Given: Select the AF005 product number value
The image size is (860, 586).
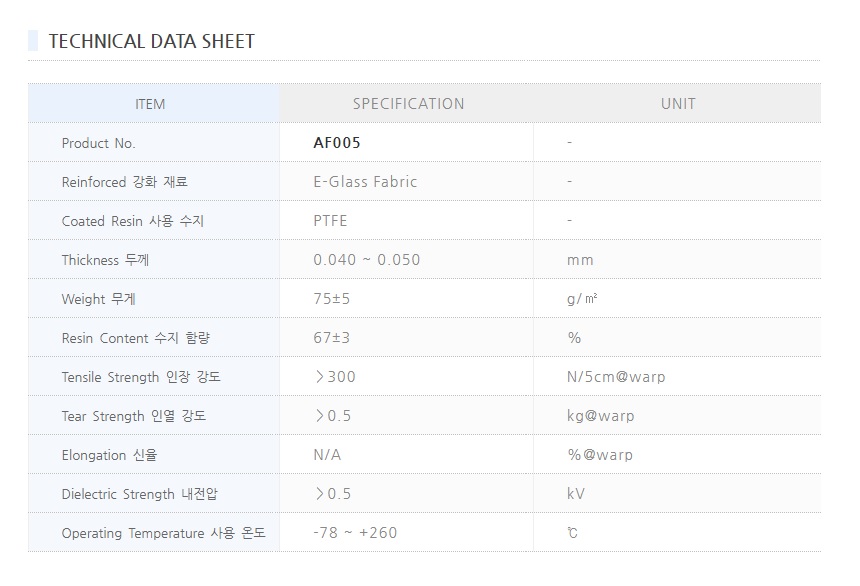Looking at the screenshot, I should pyautogui.click(x=337, y=143).
